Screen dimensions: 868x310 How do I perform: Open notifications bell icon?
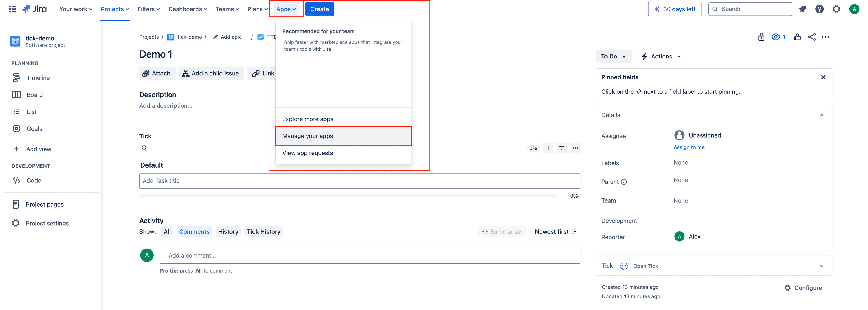click(802, 9)
